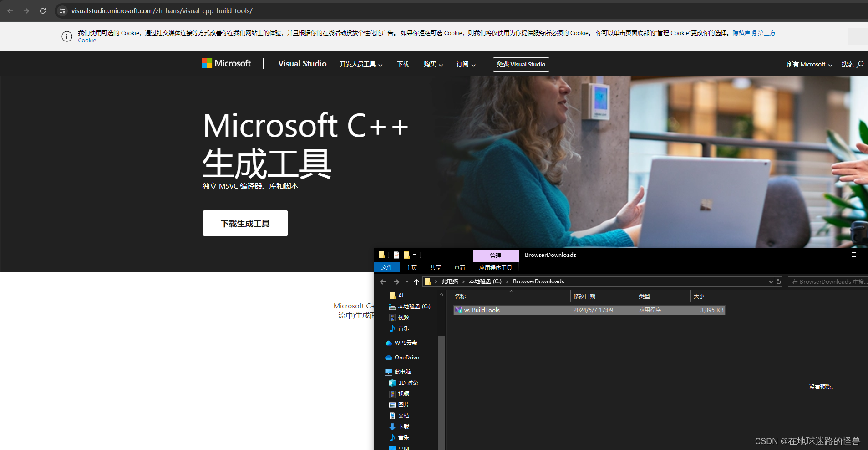Click the 搜索 magnifier icon
The image size is (868, 450).
(860, 64)
